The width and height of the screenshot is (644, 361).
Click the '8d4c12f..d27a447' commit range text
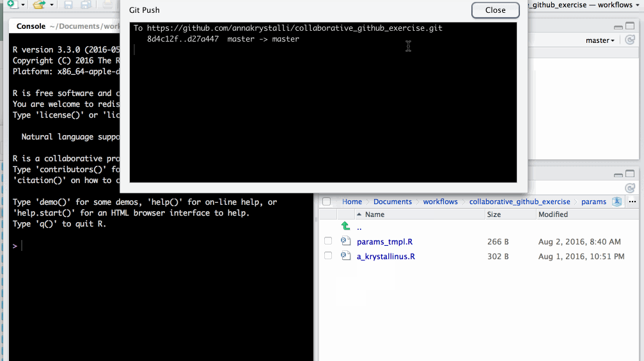pyautogui.click(x=183, y=39)
